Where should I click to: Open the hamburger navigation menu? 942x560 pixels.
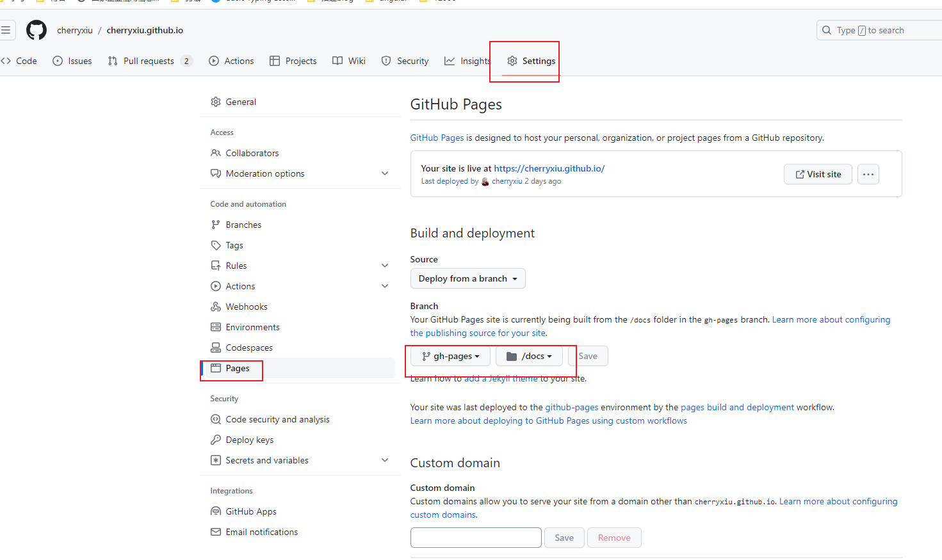point(6,30)
